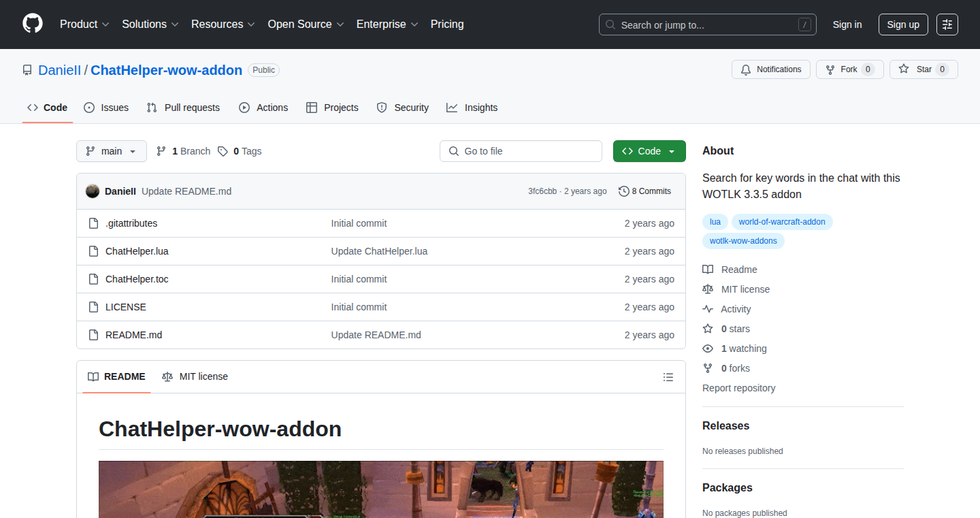
Task: Open the appearance settings icon in header
Action: coord(947,25)
